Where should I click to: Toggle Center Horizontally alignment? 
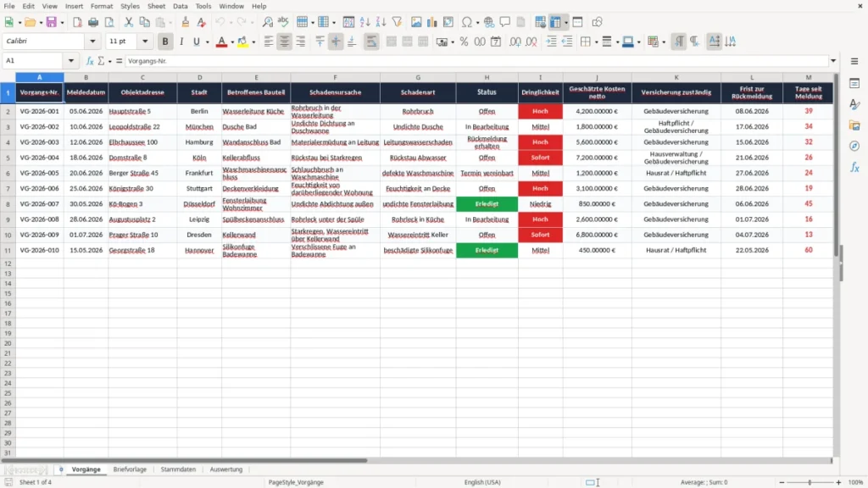[x=285, y=42]
